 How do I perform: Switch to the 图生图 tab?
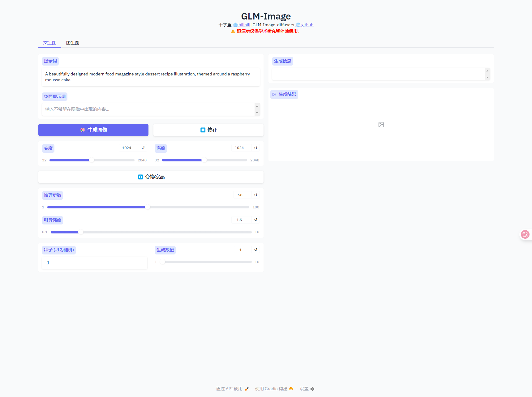[x=73, y=43]
